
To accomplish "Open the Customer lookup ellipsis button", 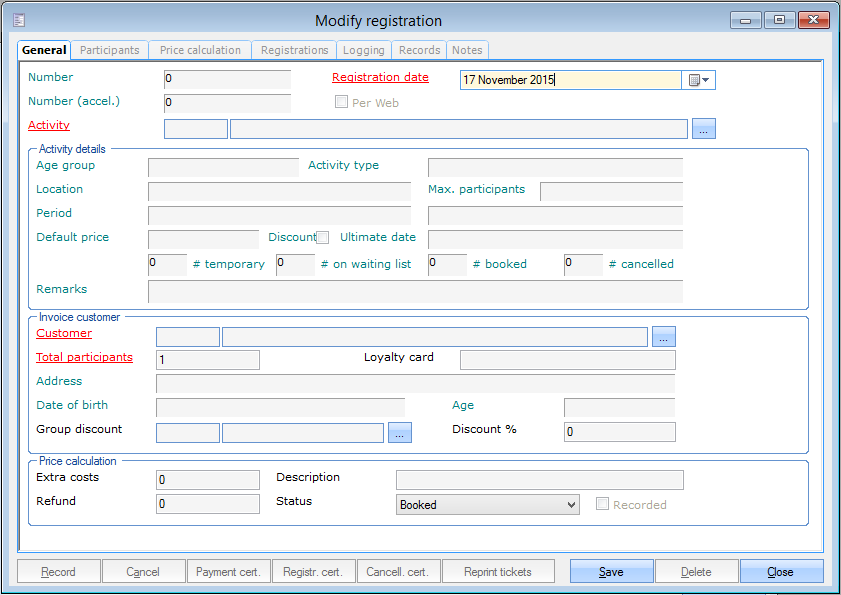I will (664, 337).
